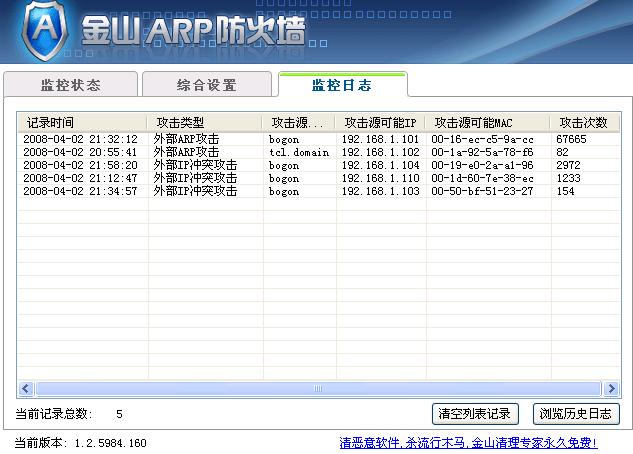Click attack count 1233

coord(568,178)
